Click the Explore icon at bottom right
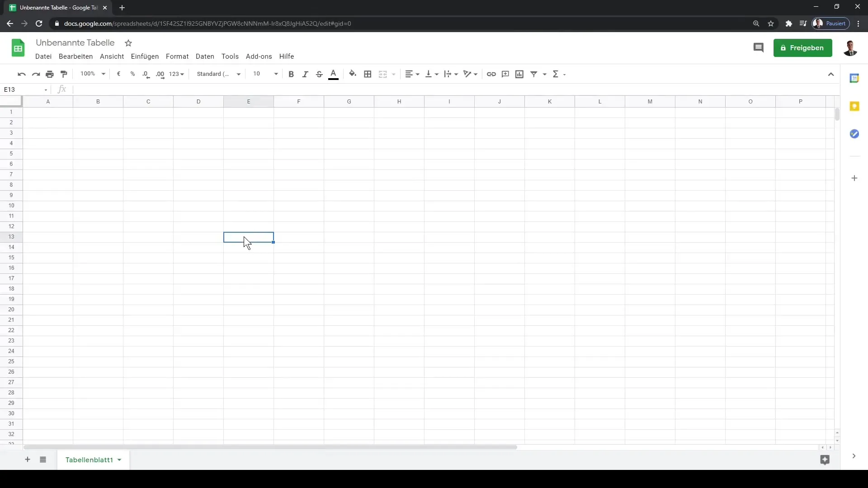Screen dimensions: 868x488 click(825, 460)
